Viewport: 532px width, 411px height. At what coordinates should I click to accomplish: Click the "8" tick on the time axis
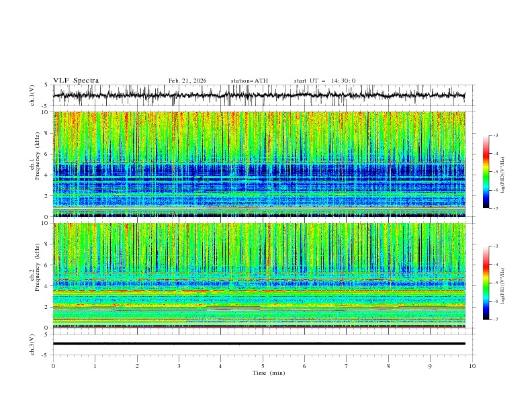coord(388,366)
